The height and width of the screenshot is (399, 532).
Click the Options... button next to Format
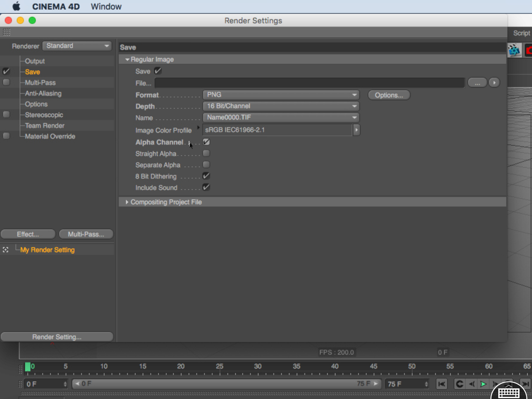click(x=389, y=95)
